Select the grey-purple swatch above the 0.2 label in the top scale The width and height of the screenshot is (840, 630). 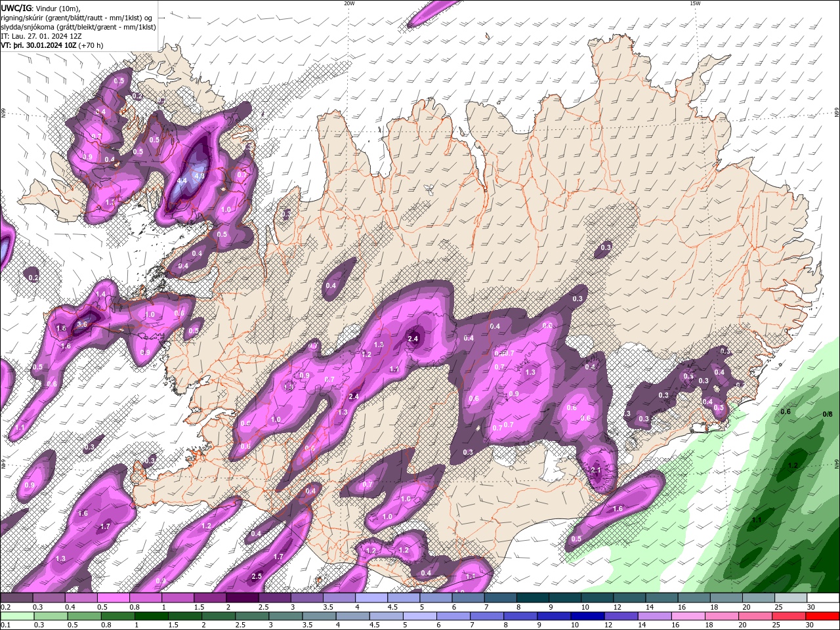(16, 598)
